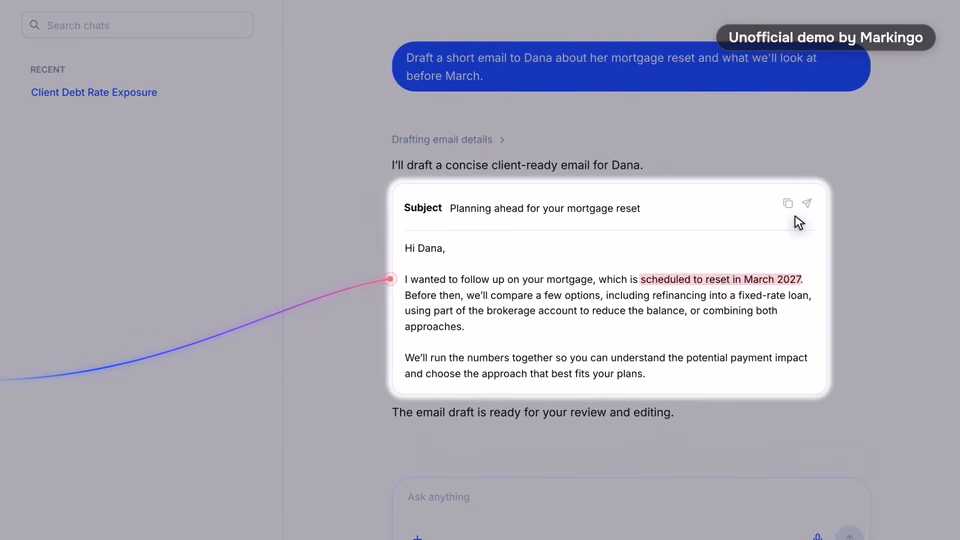Image resolution: width=960 pixels, height=540 pixels.
Task: Expand the Drafting email details chevron
Action: pyautogui.click(x=502, y=140)
